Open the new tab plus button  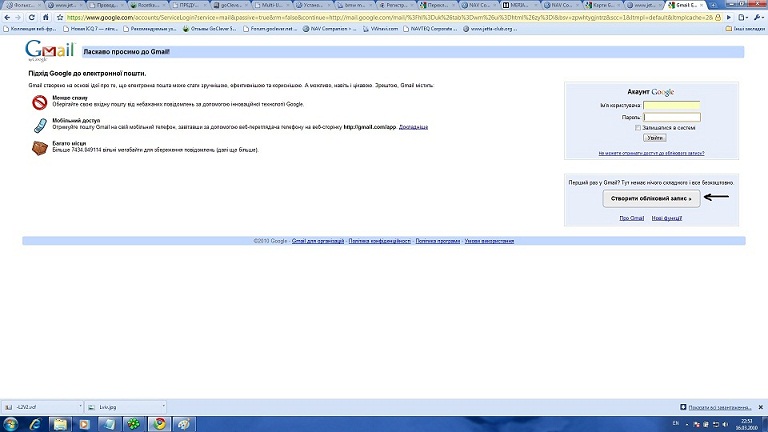click(x=713, y=5)
